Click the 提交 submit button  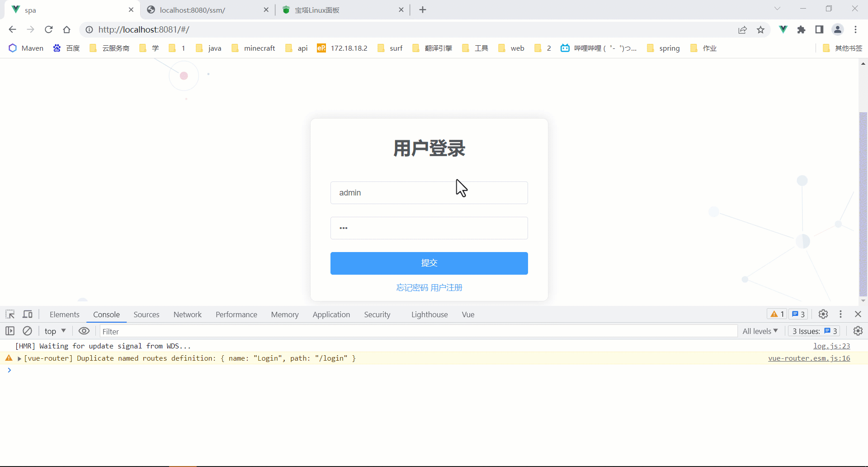pos(429,263)
